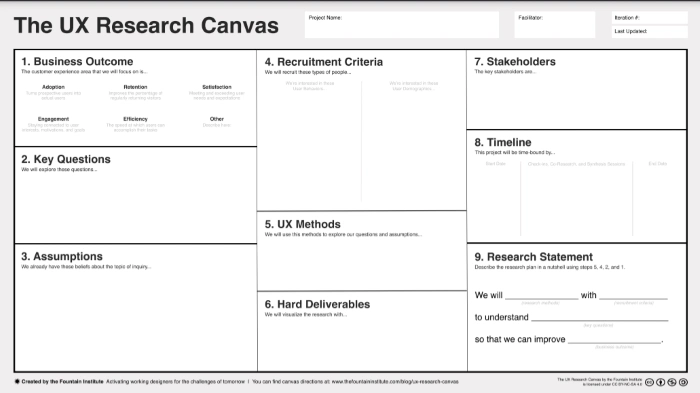This screenshot has width=700, height=393.
Task: Click the CC ShareAlike arrow icon
Action: click(683, 382)
